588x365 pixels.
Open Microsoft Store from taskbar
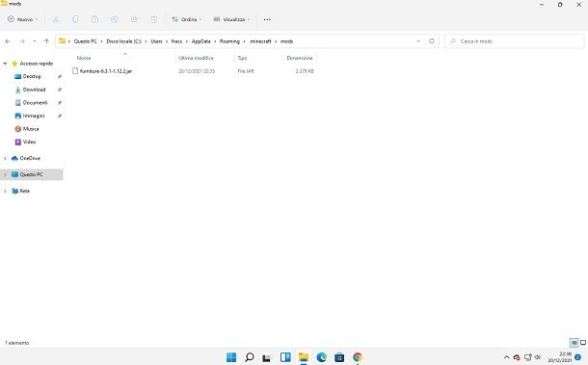click(339, 357)
